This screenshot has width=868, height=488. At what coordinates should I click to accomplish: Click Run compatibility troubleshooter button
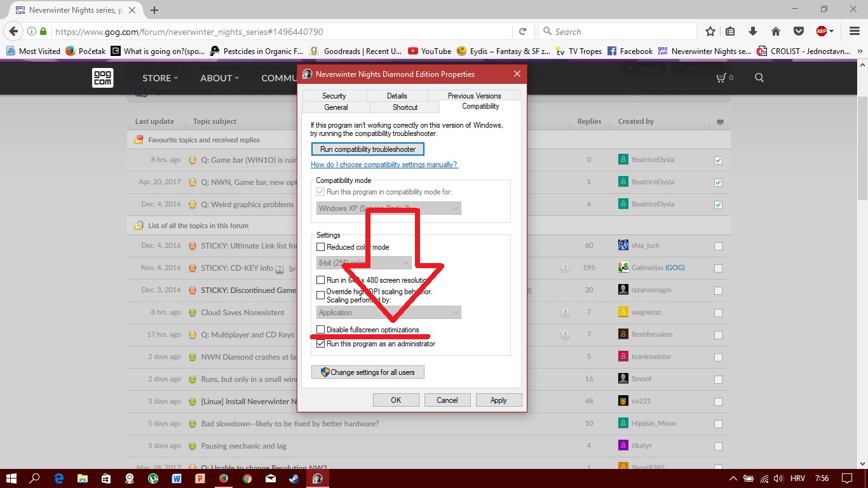click(x=368, y=149)
